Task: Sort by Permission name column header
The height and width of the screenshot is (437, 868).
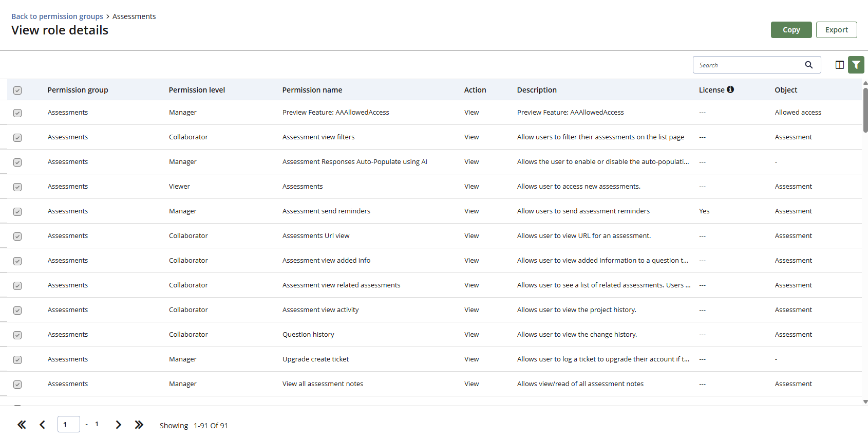Action: pos(312,90)
